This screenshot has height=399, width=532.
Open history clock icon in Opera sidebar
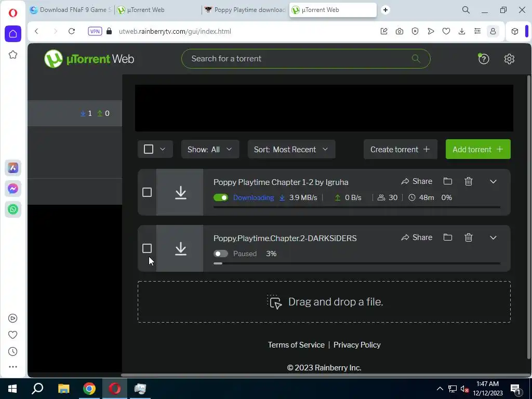click(12, 352)
